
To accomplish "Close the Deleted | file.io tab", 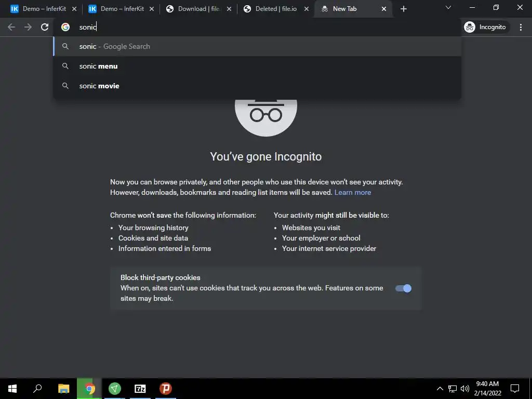I will 307,9.
